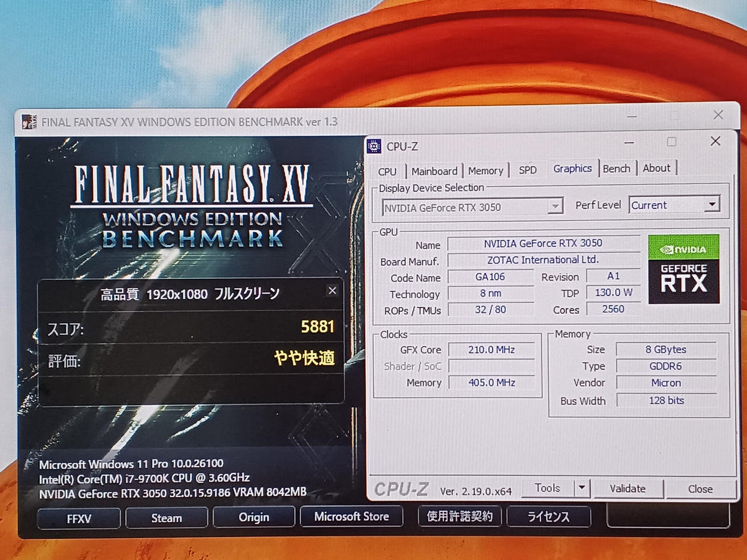Open the Bench tab
The height and width of the screenshot is (560, 747).
tap(617, 168)
